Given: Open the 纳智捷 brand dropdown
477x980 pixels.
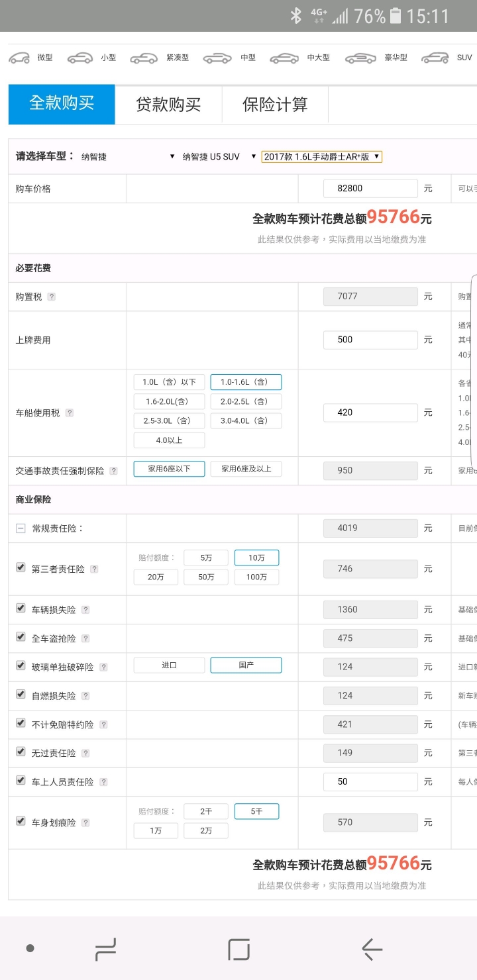Looking at the screenshot, I should point(128,157).
